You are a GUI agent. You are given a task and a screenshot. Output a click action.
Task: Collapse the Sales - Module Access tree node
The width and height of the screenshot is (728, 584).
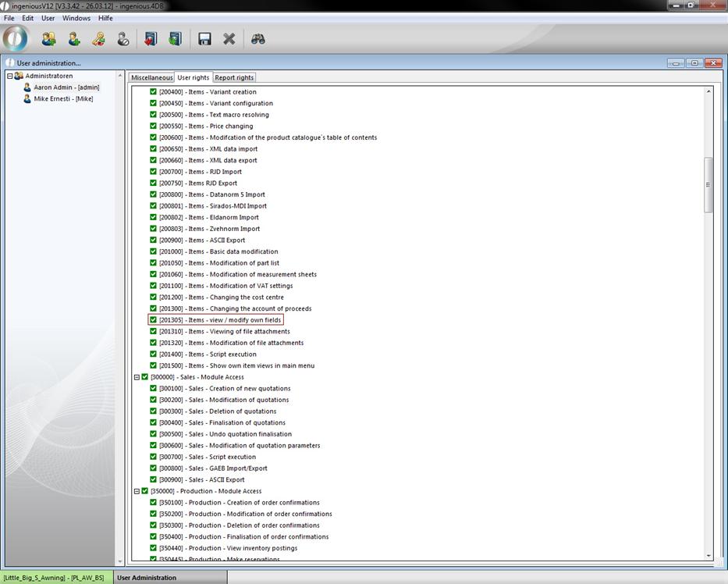137,377
